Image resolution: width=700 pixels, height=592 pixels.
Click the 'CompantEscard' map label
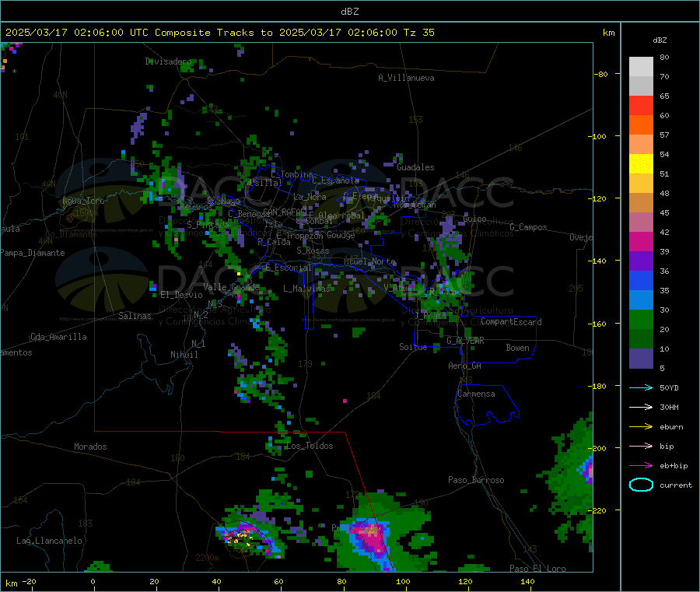[x=511, y=322]
